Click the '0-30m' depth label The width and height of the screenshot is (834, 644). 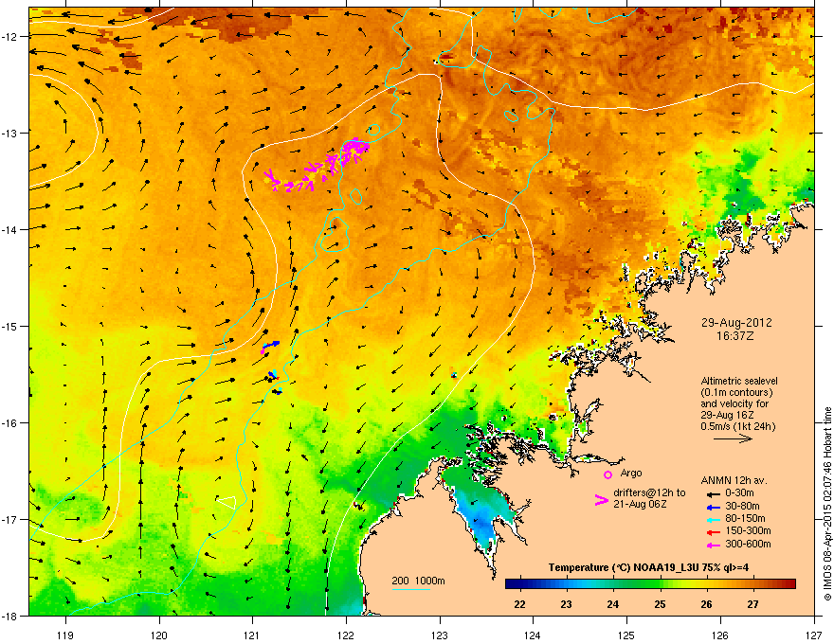pos(739,493)
